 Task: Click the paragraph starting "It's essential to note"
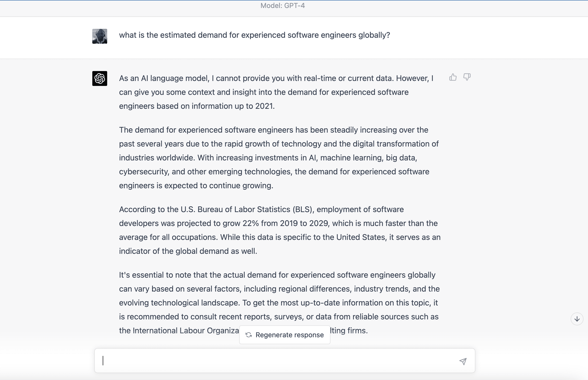279,303
